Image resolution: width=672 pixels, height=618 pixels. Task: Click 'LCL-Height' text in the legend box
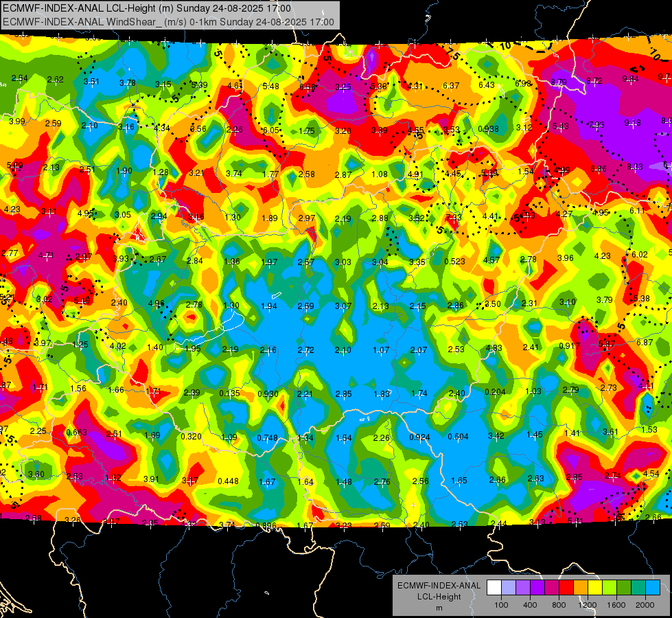(x=439, y=597)
